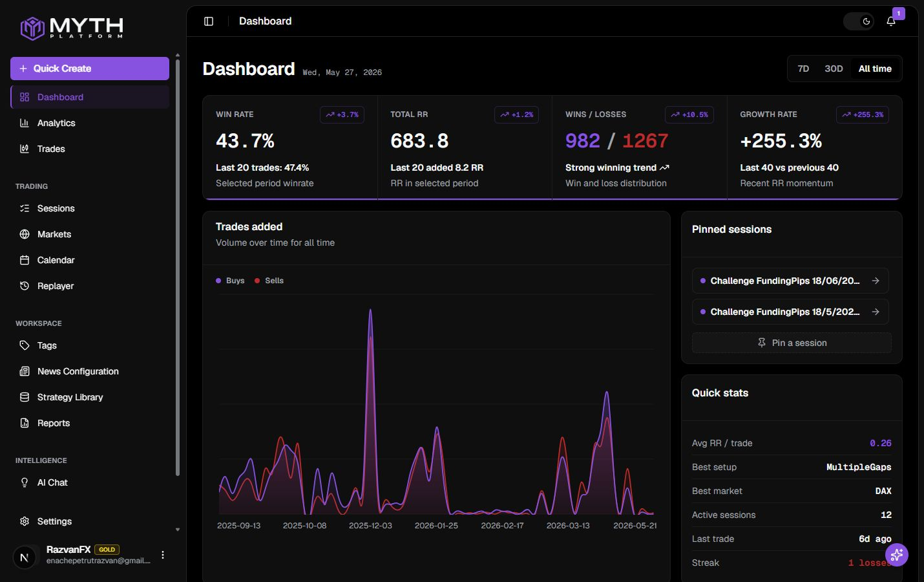Click the 2025-12-03 axis label
This screenshot has width=924, height=582.
point(370,526)
